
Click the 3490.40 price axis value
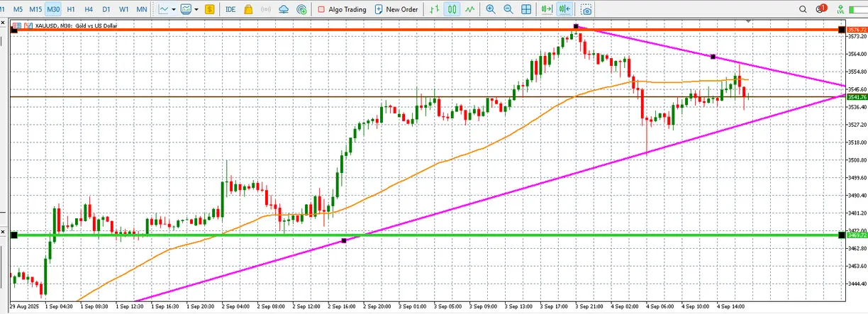point(857,196)
